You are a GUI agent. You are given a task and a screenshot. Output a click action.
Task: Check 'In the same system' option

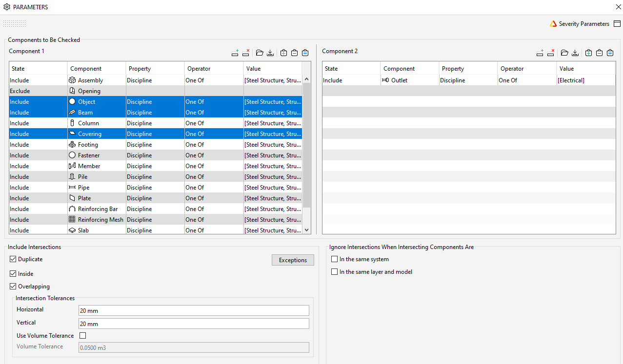point(334,259)
